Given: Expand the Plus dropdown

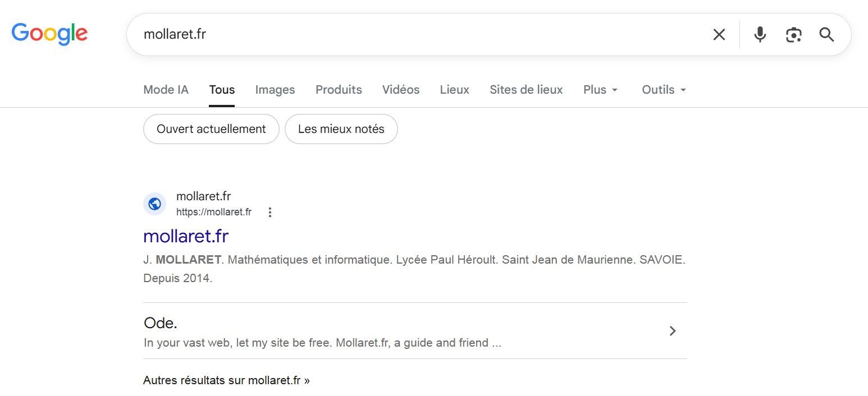Looking at the screenshot, I should point(601,90).
